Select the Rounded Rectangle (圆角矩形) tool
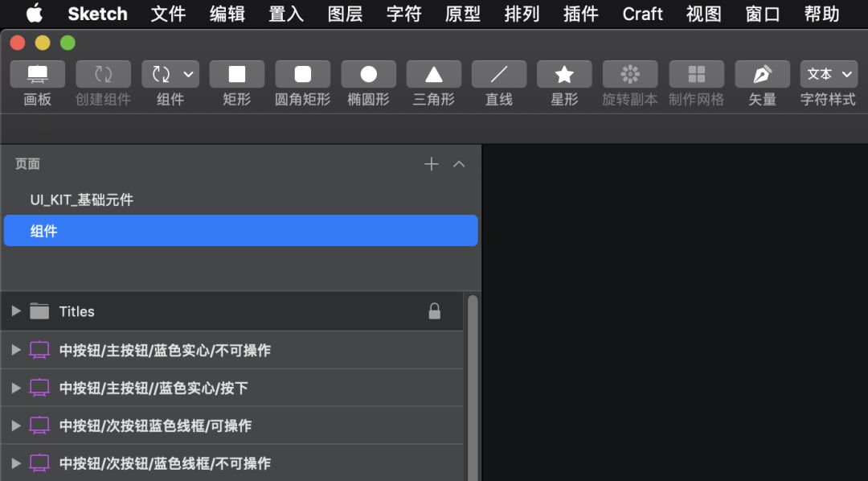The image size is (868, 481). pos(303,74)
